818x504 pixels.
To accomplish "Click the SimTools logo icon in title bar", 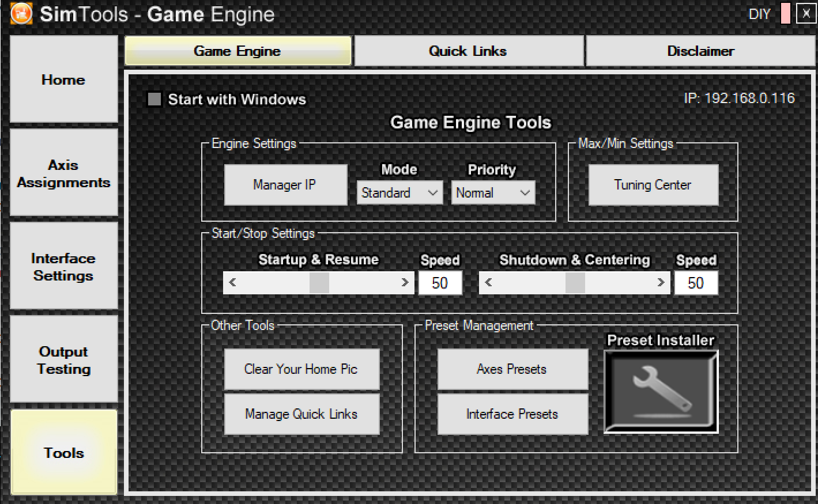I will [x=21, y=14].
